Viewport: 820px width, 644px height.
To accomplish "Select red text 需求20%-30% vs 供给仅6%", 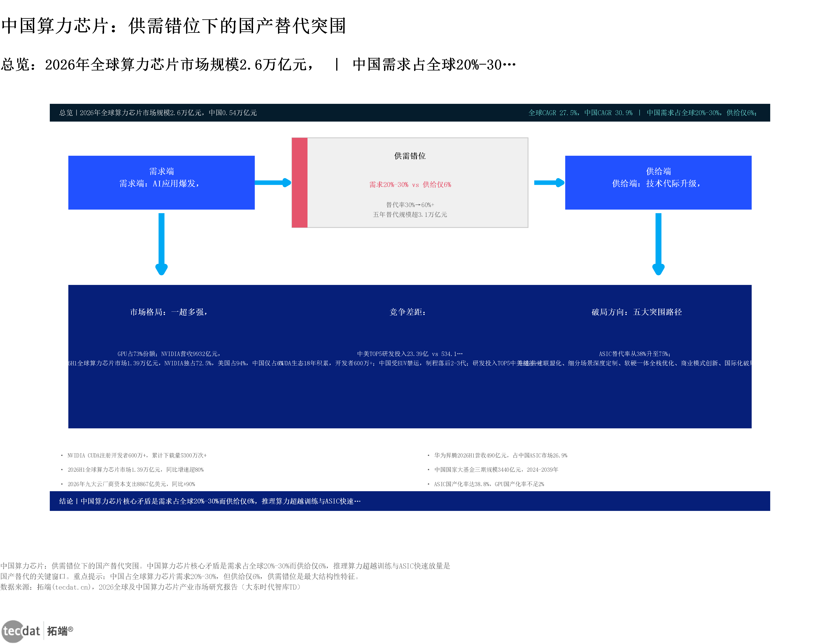I will 410,184.
